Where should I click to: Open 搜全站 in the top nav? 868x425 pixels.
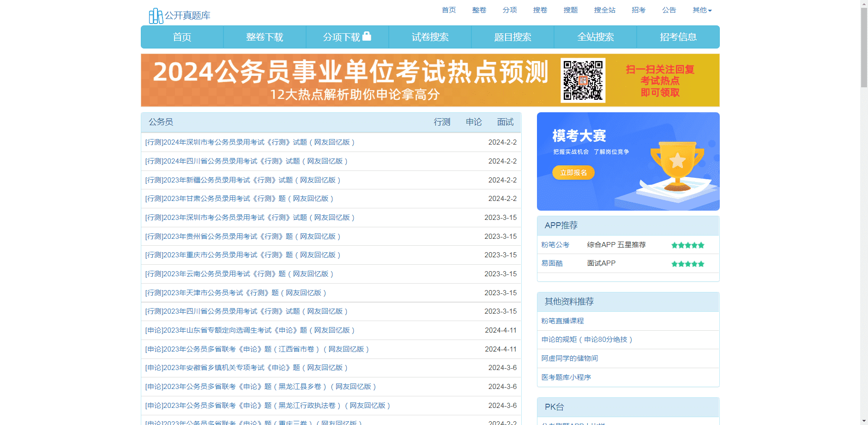coord(605,10)
